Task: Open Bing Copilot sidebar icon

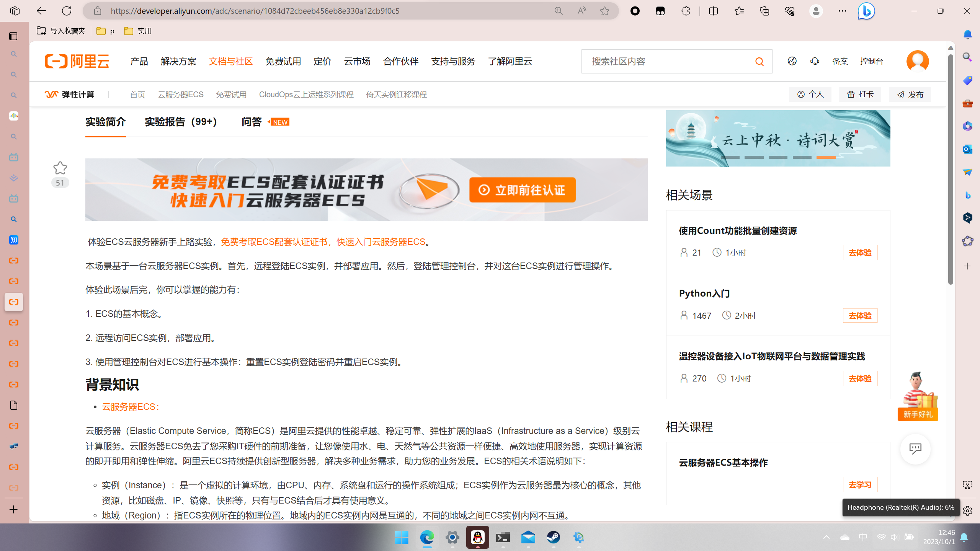Action: point(866,11)
